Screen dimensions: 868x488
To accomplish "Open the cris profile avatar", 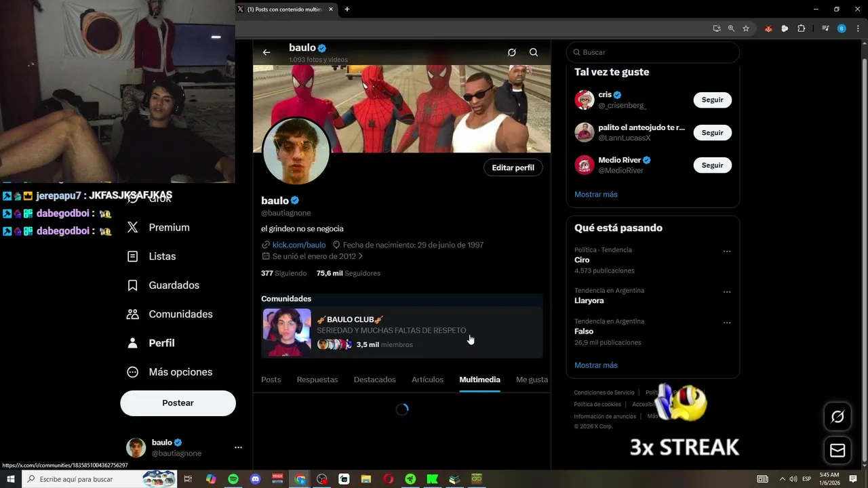I will coord(585,100).
